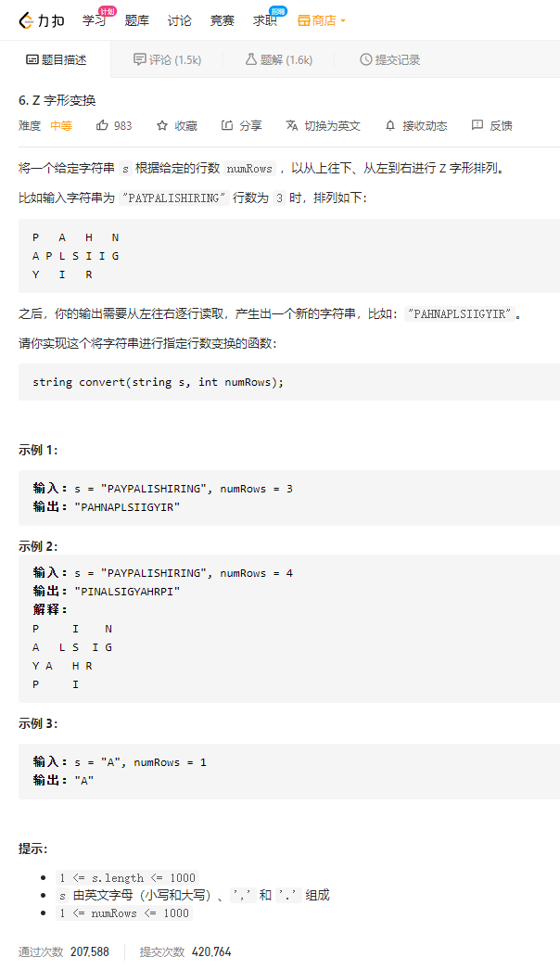This screenshot has height=970, width=560.
Task: Switch to the 提交记录 tab
Action: point(389,59)
